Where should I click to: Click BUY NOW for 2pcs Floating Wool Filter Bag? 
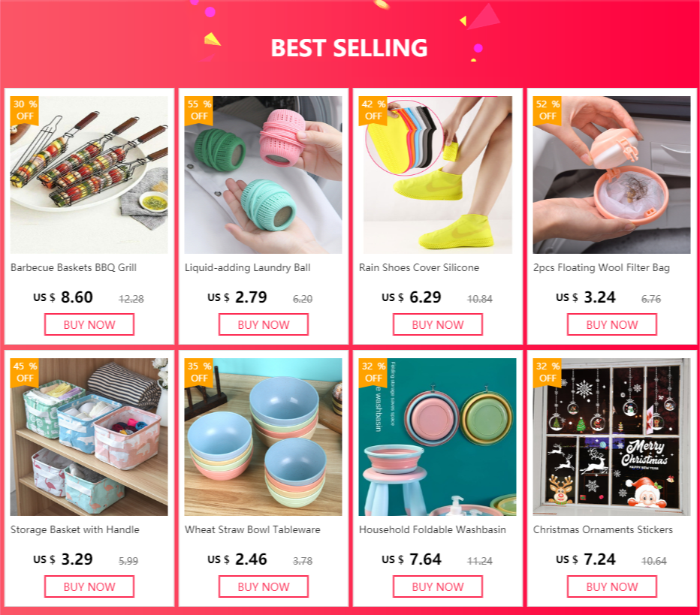[x=612, y=324]
